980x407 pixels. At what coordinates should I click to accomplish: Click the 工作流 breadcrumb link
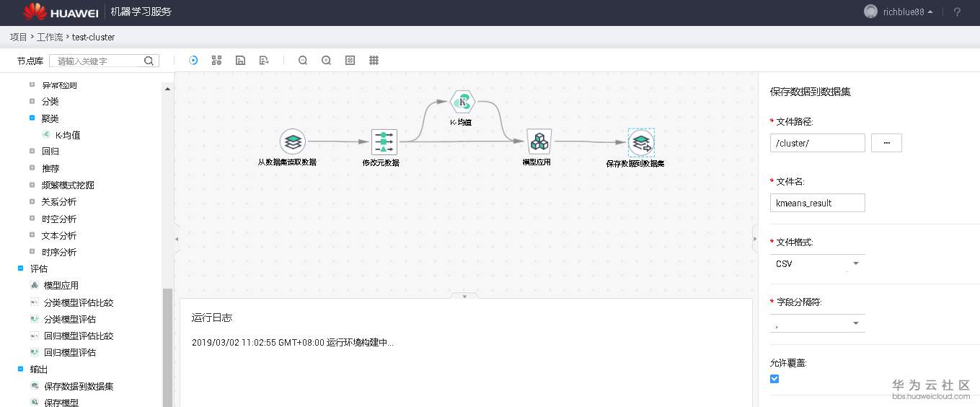click(50, 37)
